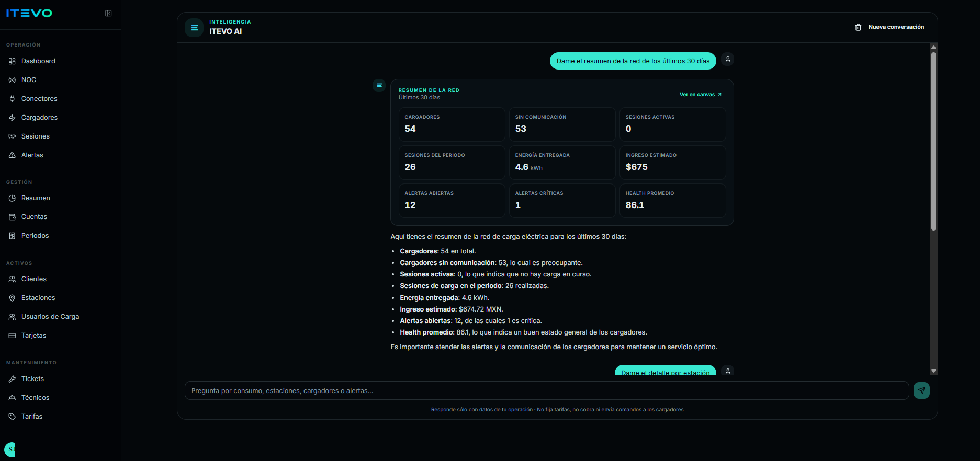Image resolution: width=980 pixels, height=461 pixels.
Task: Click the NOC broadcast icon
Action: pyautogui.click(x=12, y=80)
